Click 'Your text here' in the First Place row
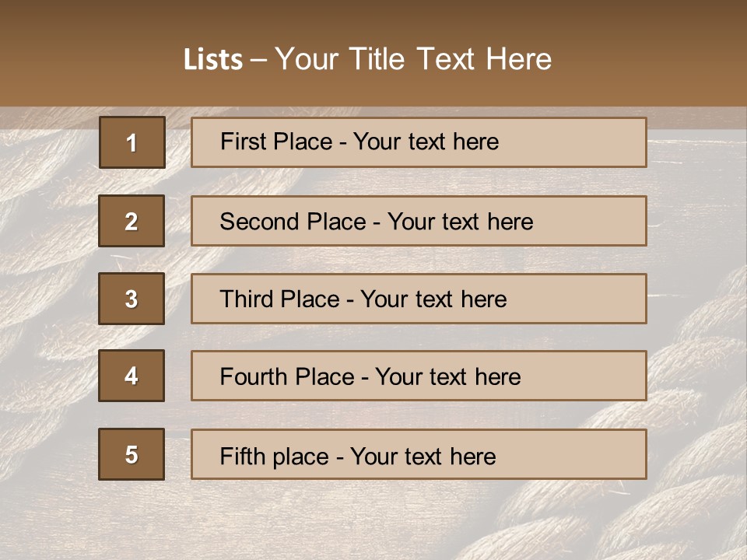Image resolution: width=747 pixels, height=560 pixels. 426,142
